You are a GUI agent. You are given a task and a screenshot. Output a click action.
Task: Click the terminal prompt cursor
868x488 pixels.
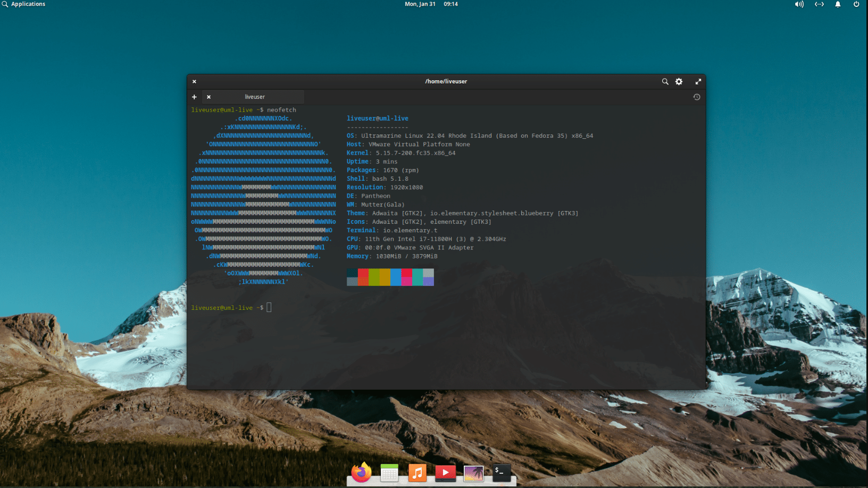coord(269,307)
